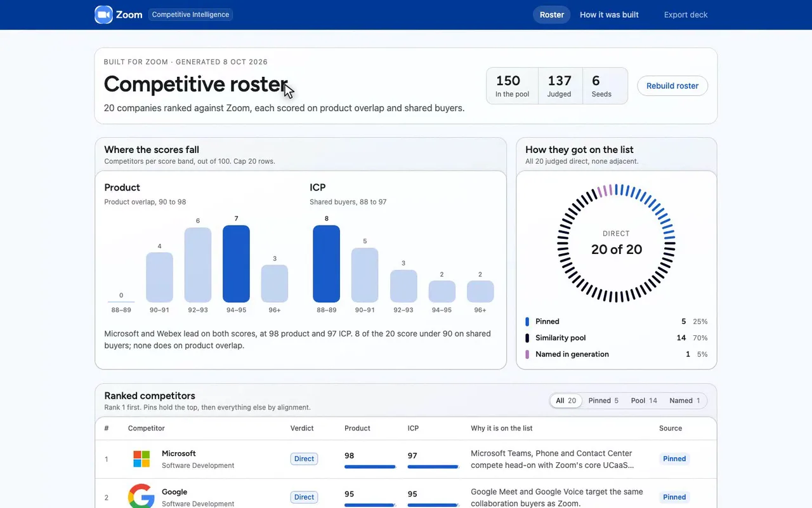Click the Pinned source tag for Microsoft

point(674,458)
